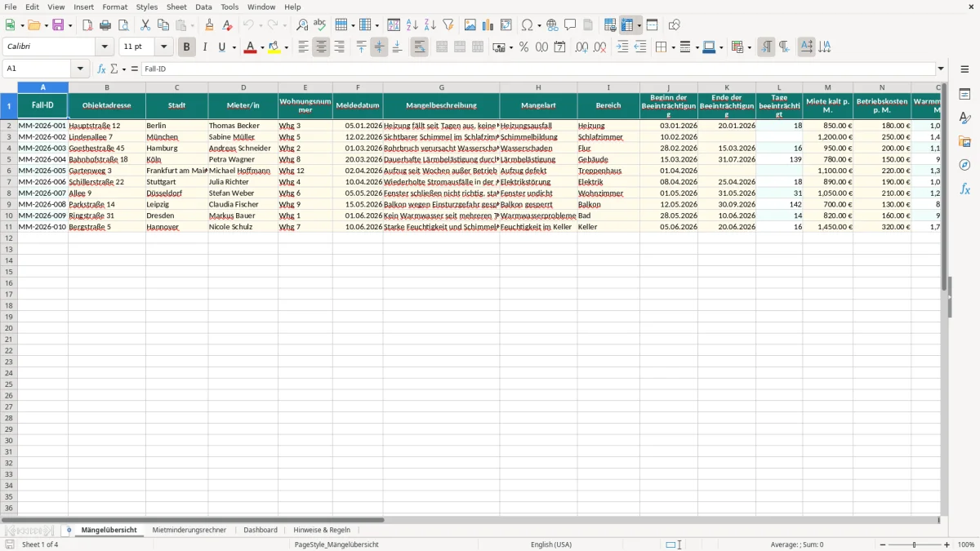Expand the formula bar
The width and height of the screenshot is (980, 551).
(x=941, y=69)
